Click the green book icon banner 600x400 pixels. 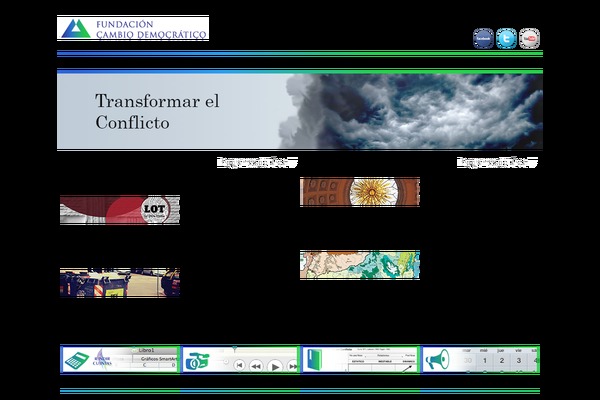(316, 359)
